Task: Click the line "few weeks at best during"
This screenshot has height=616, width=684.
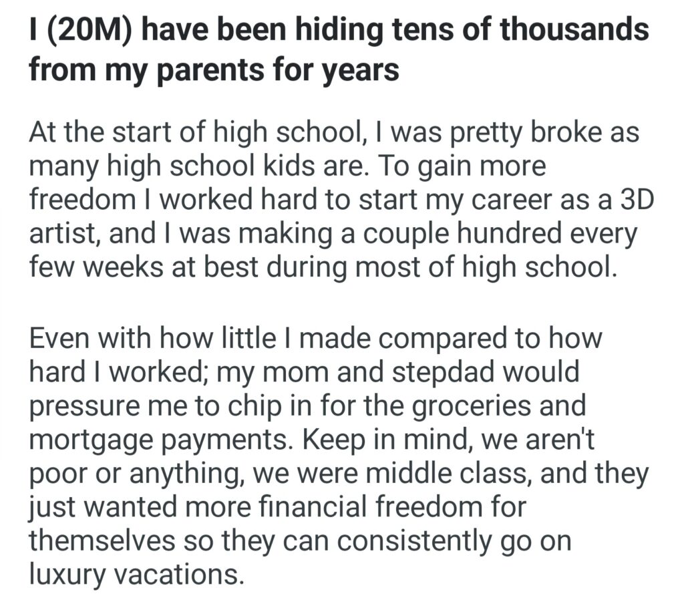Action: click(200, 269)
